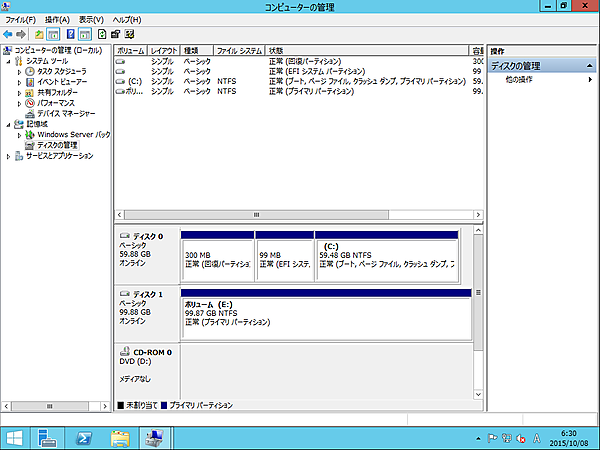The width and height of the screenshot is (600, 450).
Task: Sort by レイアウト column header
Action: tap(164, 51)
